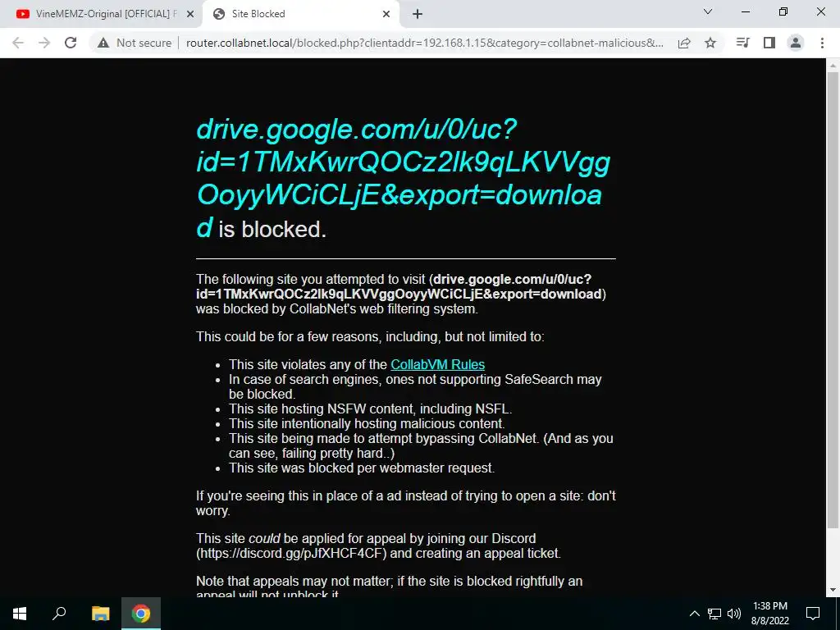Click the 'intentionally hosting malicious content' bullet
Viewport: 840px width, 630px height.
pos(367,423)
